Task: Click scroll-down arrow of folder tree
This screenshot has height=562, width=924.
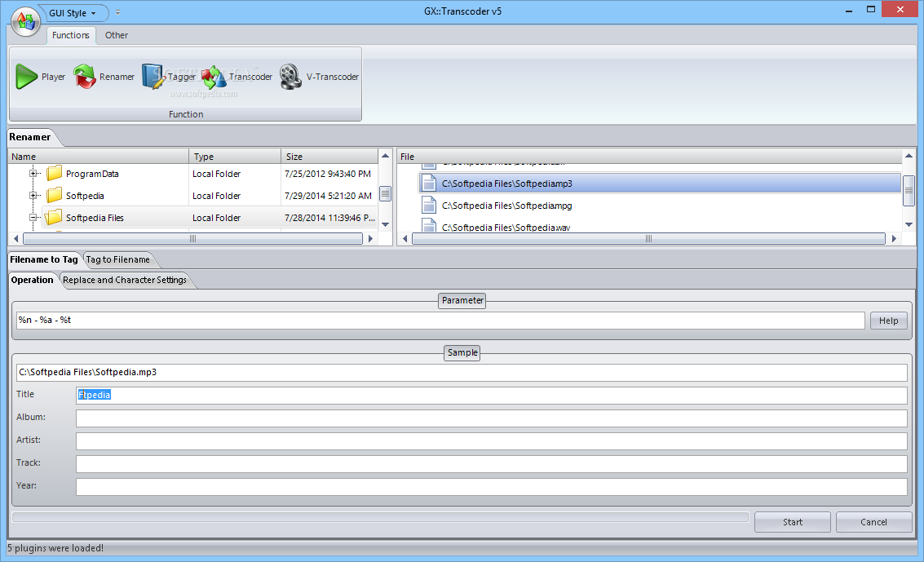Action: [x=386, y=224]
